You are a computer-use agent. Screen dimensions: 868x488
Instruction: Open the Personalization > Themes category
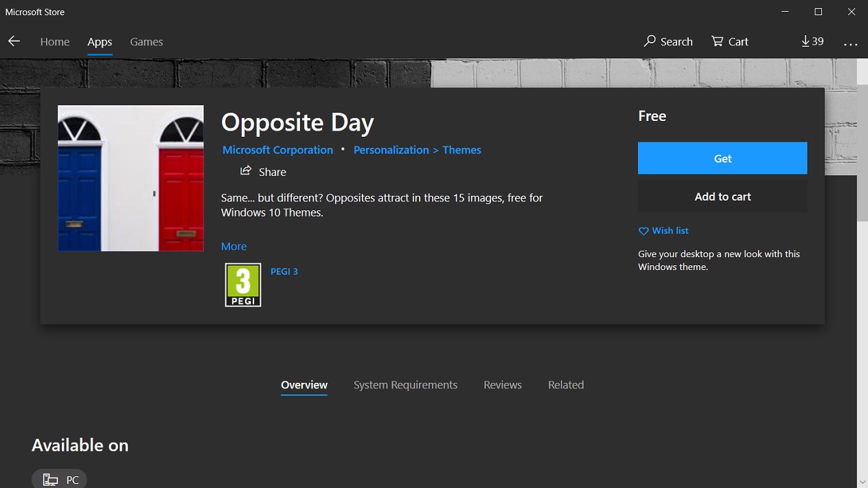coord(417,150)
